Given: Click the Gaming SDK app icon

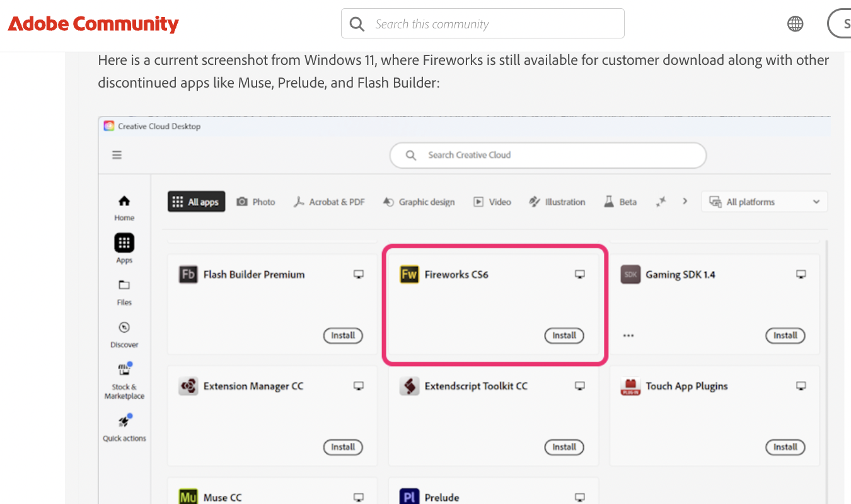Looking at the screenshot, I should (x=630, y=275).
